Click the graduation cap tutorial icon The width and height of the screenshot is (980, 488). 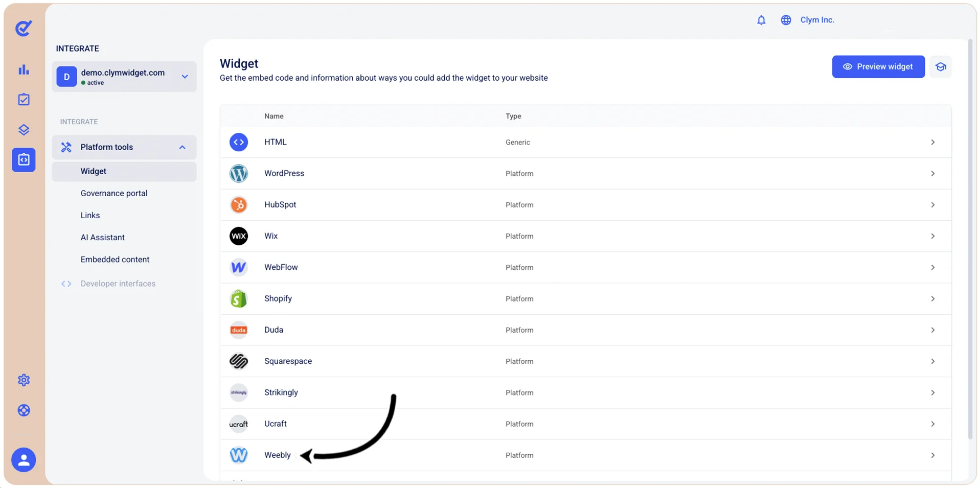(941, 67)
